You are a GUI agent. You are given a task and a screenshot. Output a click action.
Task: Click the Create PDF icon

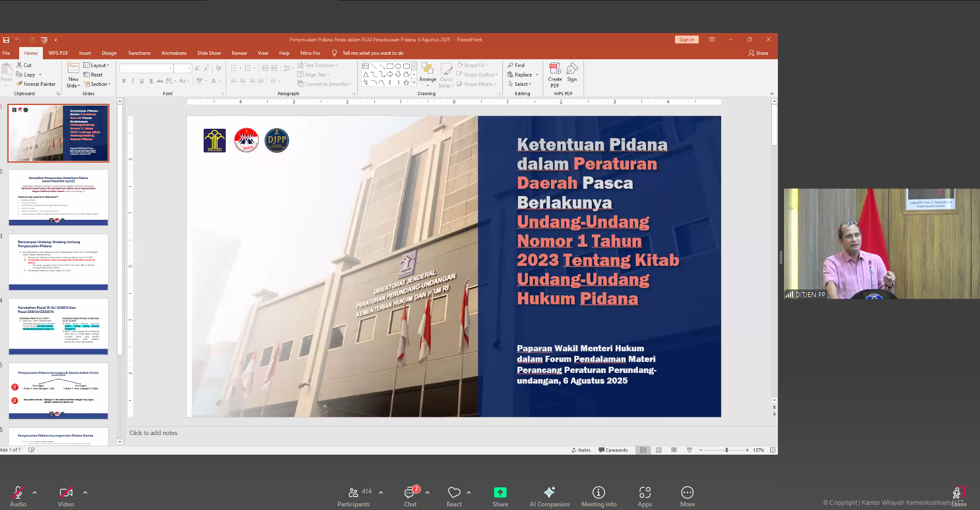point(555,69)
